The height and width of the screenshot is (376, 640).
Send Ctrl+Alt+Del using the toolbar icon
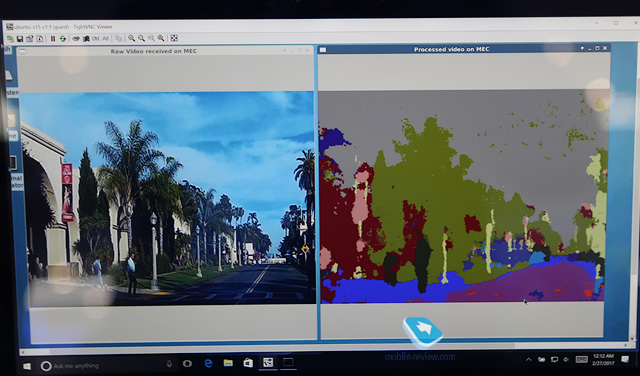click(x=76, y=38)
